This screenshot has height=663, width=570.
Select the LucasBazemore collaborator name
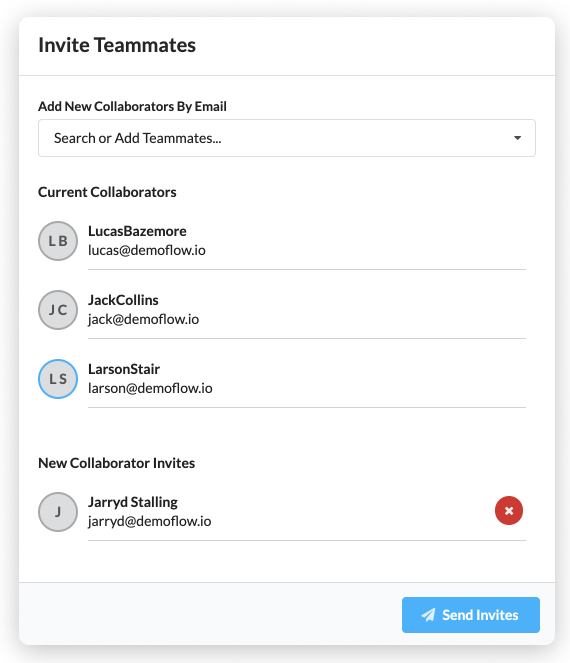coord(137,231)
